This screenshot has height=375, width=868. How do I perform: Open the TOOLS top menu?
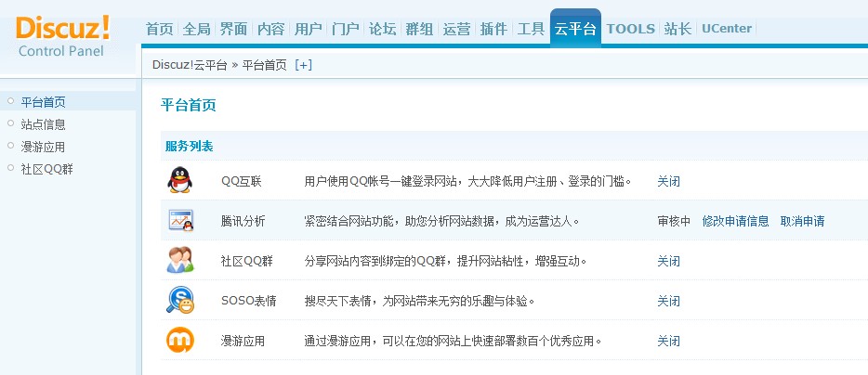click(630, 29)
